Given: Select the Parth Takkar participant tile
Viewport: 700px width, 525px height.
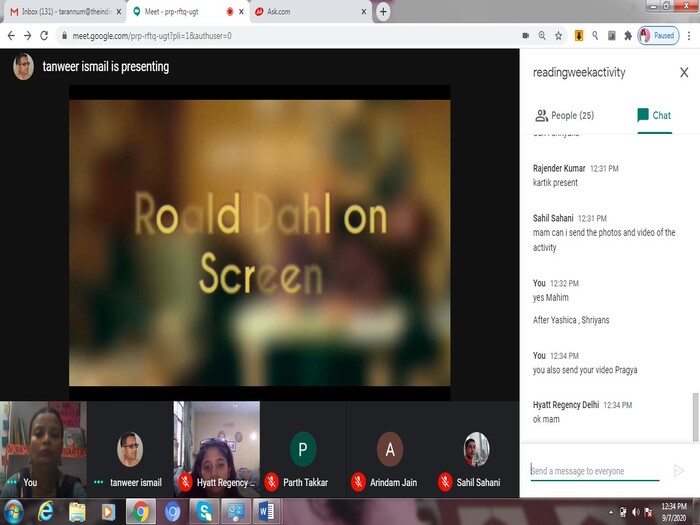Looking at the screenshot, I should 303,449.
